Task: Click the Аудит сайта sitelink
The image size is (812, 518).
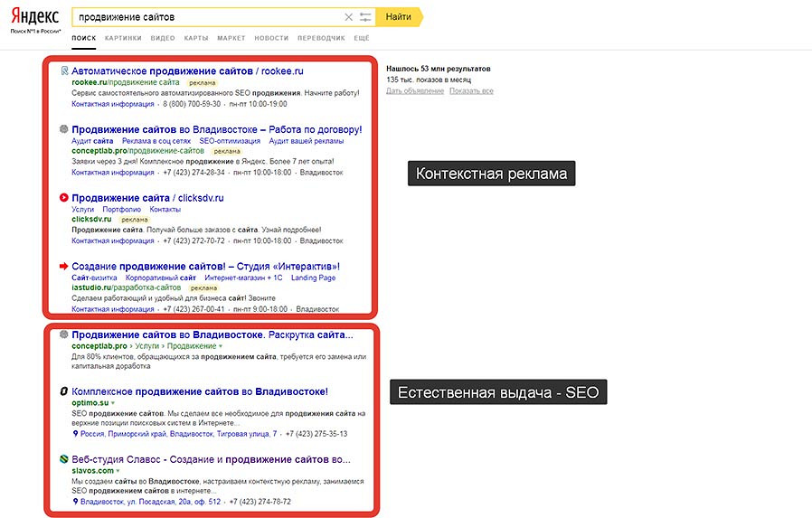Action: click(x=92, y=141)
